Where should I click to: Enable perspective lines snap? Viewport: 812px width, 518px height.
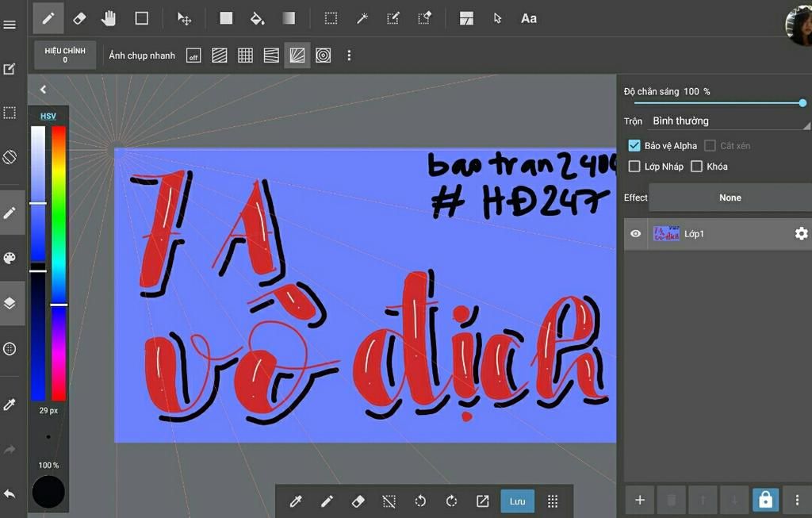pyautogui.click(x=271, y=56)
